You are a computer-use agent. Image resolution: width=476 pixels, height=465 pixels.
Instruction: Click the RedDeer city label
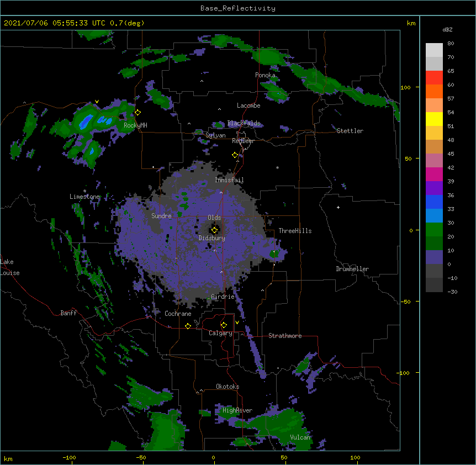pyautogui.click(x=243, y=141)
